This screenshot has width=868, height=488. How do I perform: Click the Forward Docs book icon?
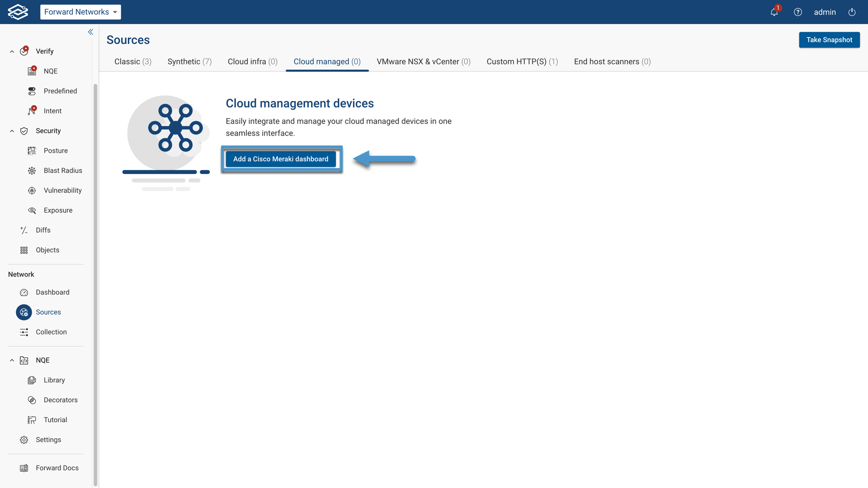(x=24, y=468)
